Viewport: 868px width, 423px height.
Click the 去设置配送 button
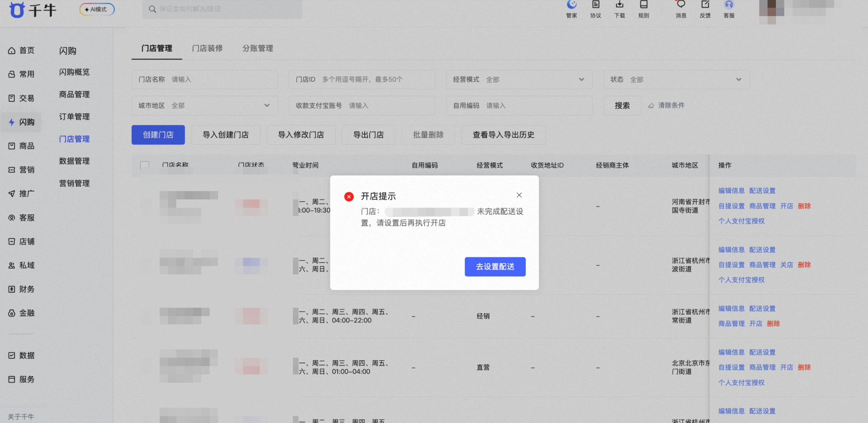click(x=495, y=267)
